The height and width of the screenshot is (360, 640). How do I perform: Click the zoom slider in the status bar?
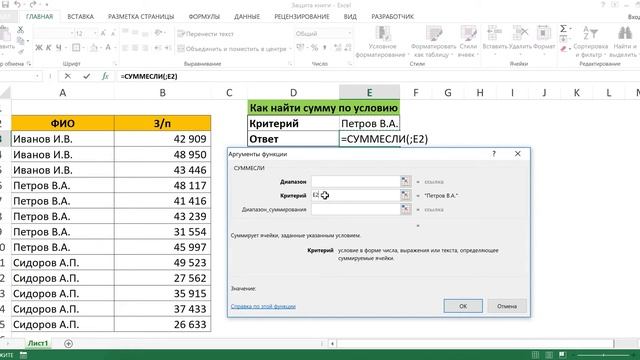tap(604, 355)
